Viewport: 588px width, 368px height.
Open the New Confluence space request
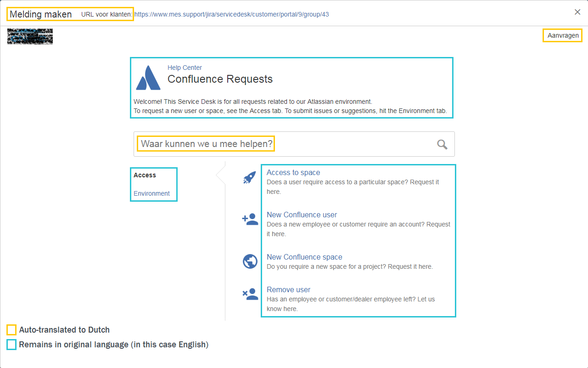[x=304, y=257]
